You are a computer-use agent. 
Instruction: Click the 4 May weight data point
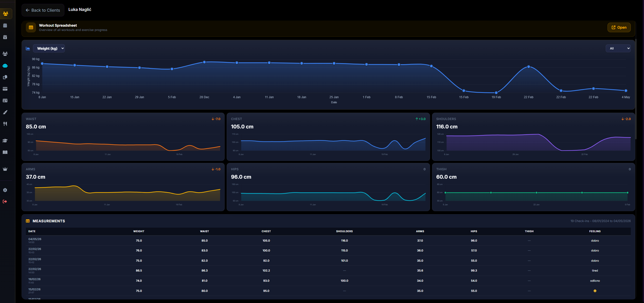(626, 91)
